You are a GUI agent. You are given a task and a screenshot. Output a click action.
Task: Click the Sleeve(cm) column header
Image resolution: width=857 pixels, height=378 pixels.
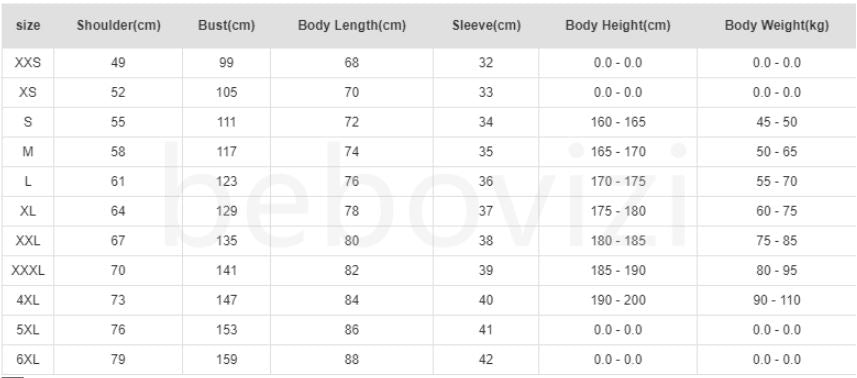[x=486, y=26]
